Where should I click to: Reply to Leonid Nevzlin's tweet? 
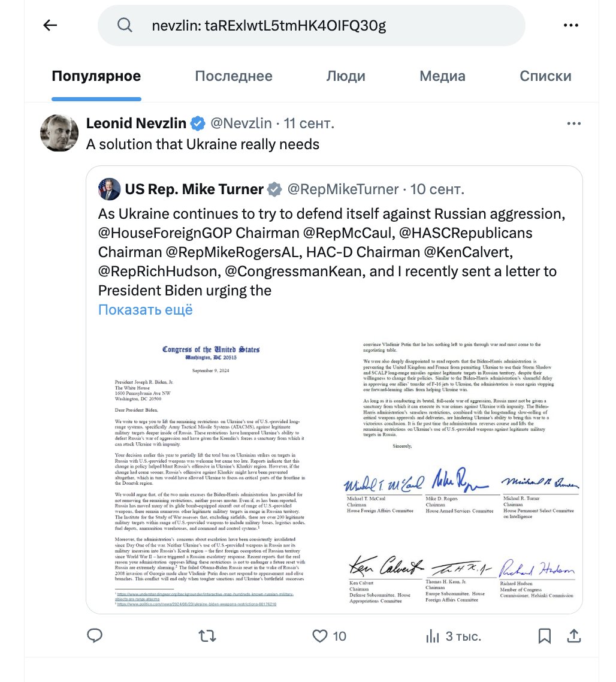pyautogui.click(x=95, y=636)
